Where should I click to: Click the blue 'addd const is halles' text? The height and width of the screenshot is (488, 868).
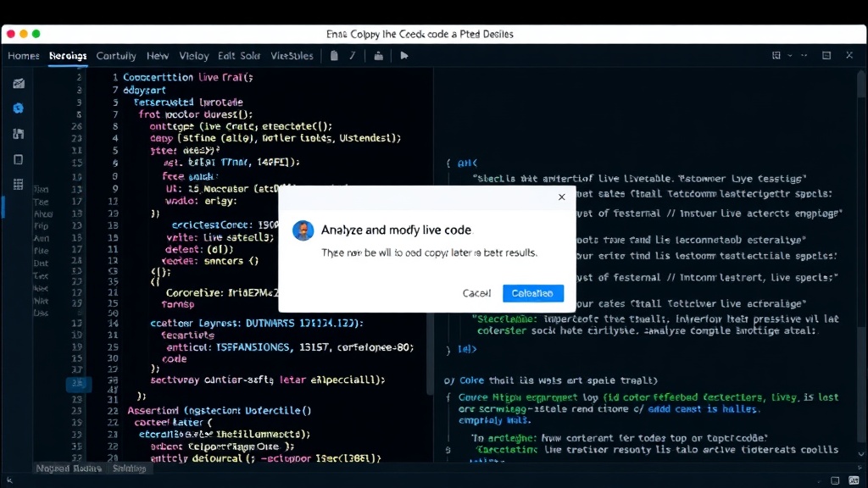click(702, 409)
